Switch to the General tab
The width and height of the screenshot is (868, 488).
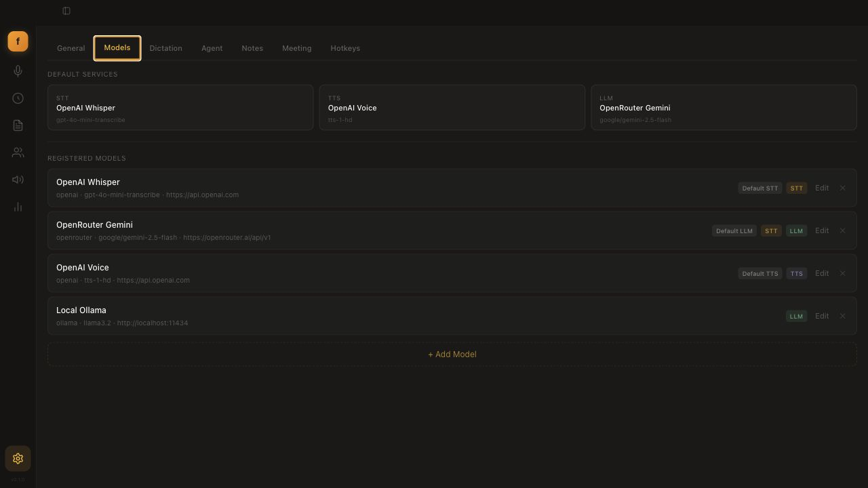point(71,48)
